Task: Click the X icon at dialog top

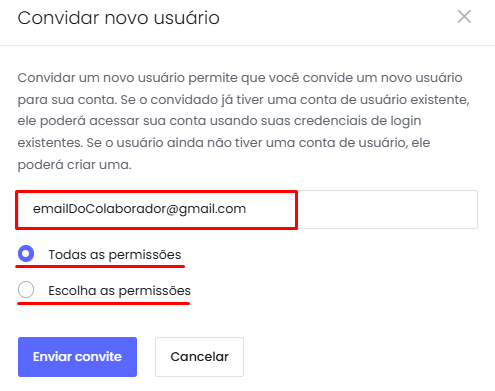Action: 464,16
